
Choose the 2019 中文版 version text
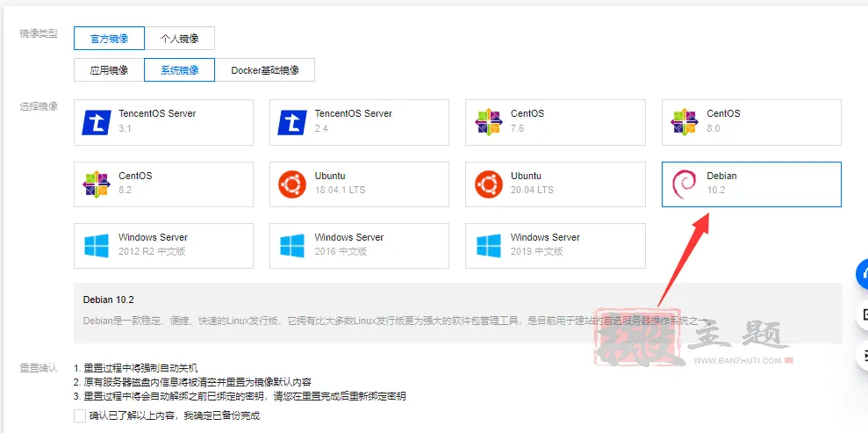(x=536, y=251)
